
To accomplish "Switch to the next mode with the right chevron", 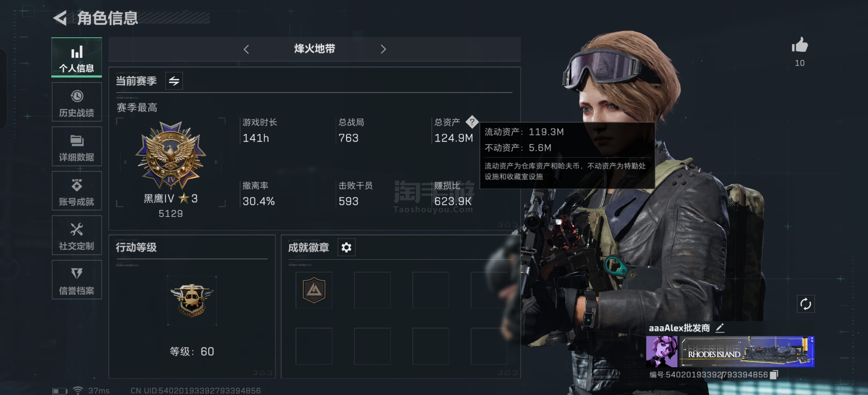I will (383, 49).
